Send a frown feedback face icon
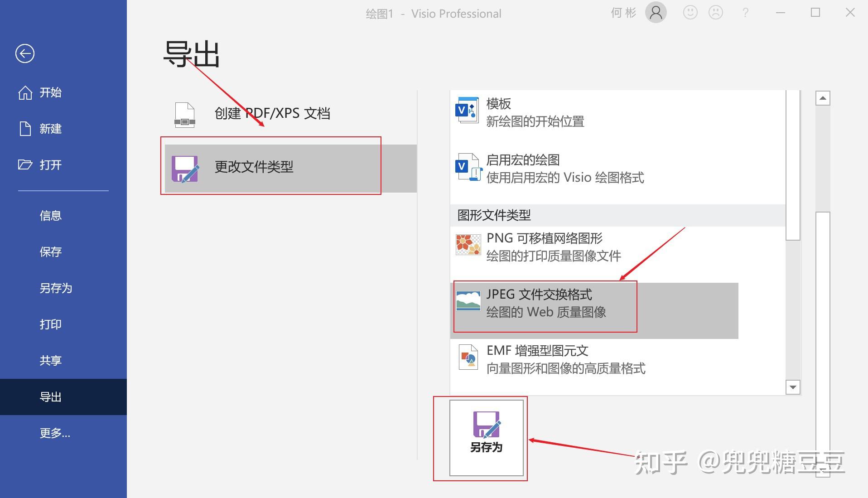Viewport: 868px width, 498px height. [x=716, y=13]
